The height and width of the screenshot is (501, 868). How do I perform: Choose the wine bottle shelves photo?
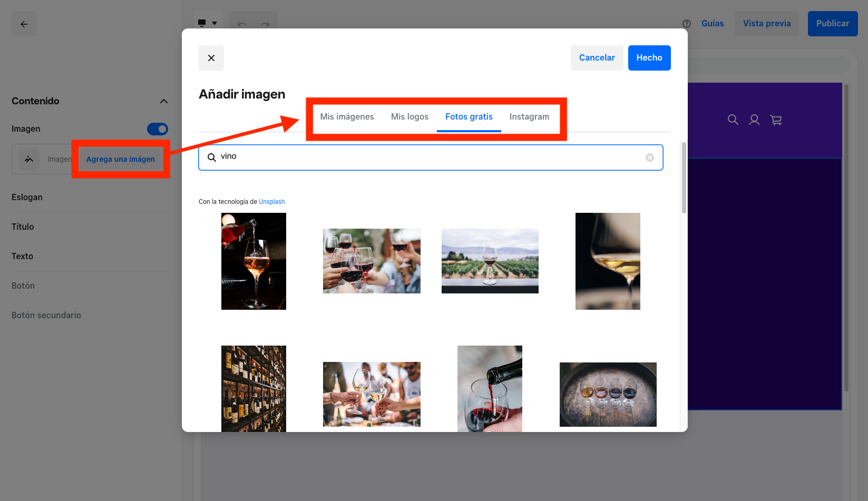[x=253, y=389]
